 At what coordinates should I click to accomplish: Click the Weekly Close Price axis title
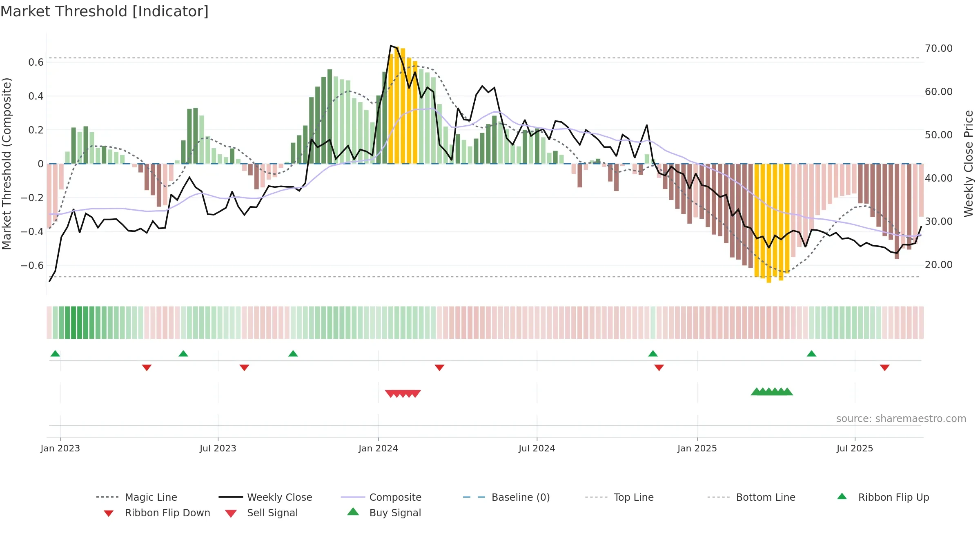[x=969, y=164]
